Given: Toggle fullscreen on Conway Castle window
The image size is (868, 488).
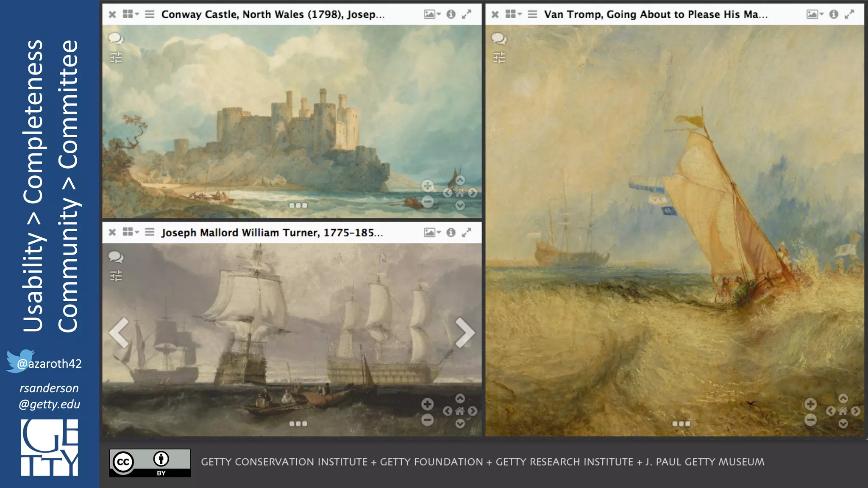Looking at the screenshot, I should 467,14.
